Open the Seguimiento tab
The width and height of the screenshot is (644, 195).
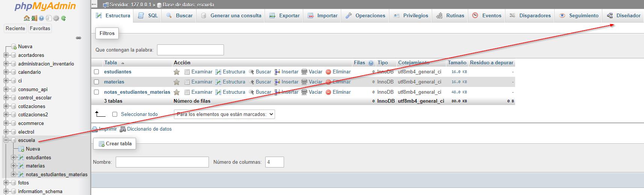[579, 15]
